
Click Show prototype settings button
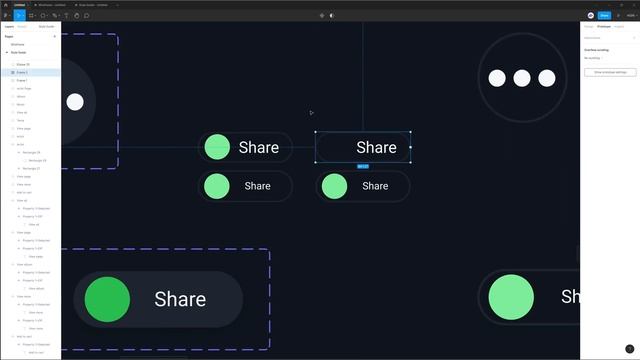click(610, 72)
